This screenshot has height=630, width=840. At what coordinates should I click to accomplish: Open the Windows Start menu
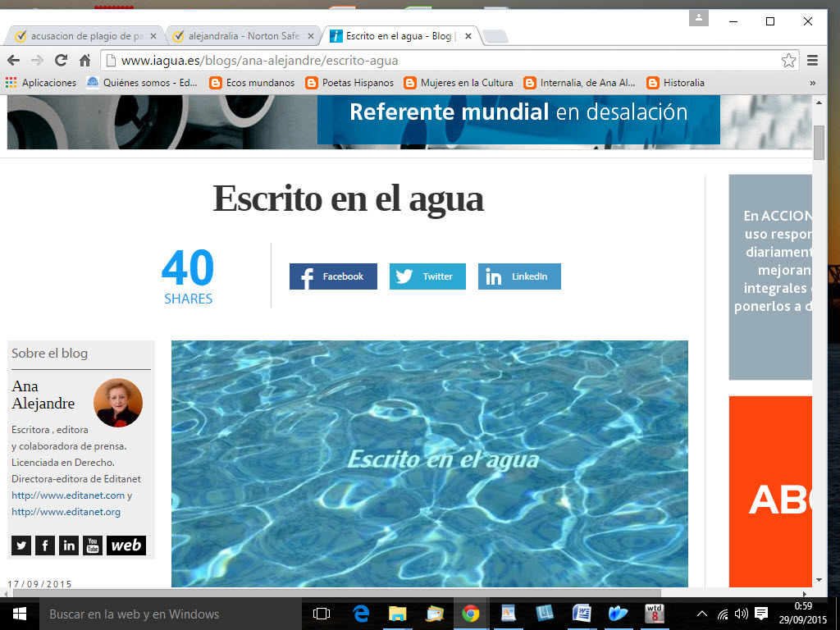tap(20, 614)
